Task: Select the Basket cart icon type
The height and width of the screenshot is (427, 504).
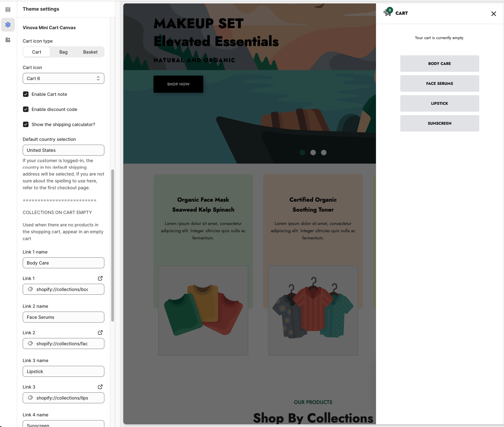Action: tap(90, 52)
